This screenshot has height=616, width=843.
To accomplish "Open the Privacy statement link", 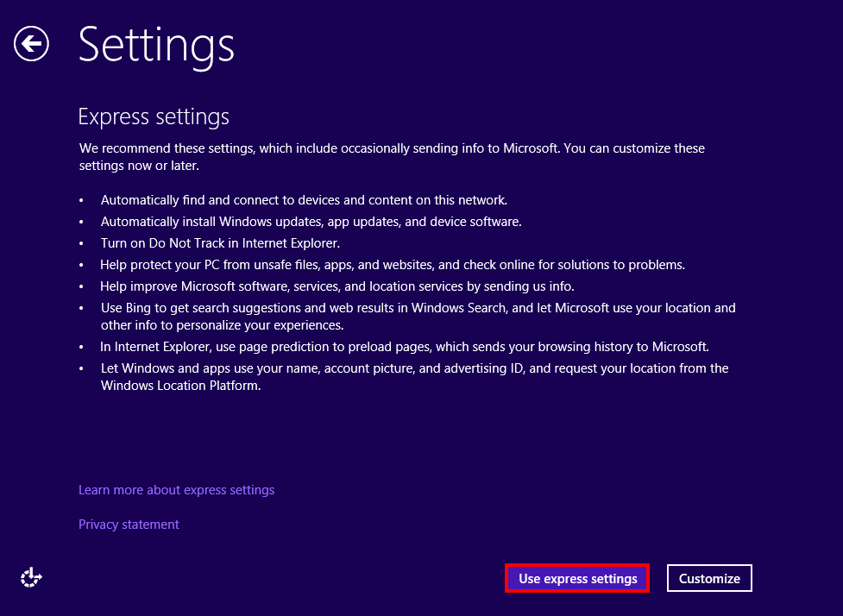I will coord(129,525).
